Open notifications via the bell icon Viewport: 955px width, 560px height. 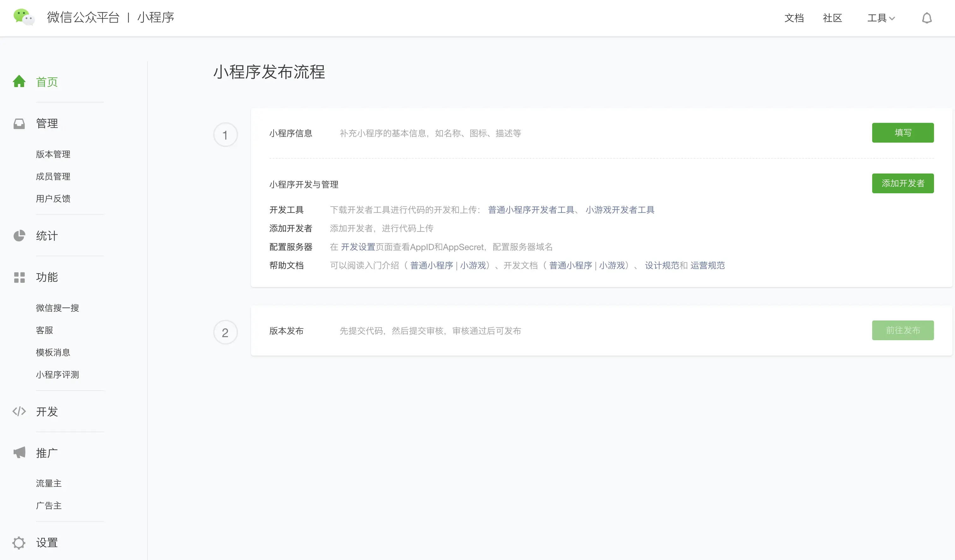(x=927, y=18)
